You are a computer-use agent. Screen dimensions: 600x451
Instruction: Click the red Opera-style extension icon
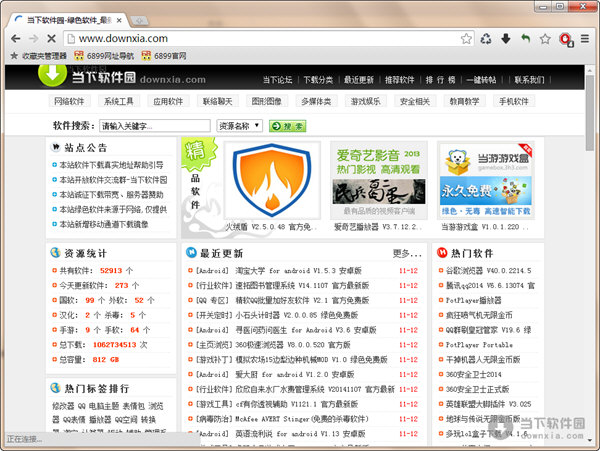click(x=566, y=39)
